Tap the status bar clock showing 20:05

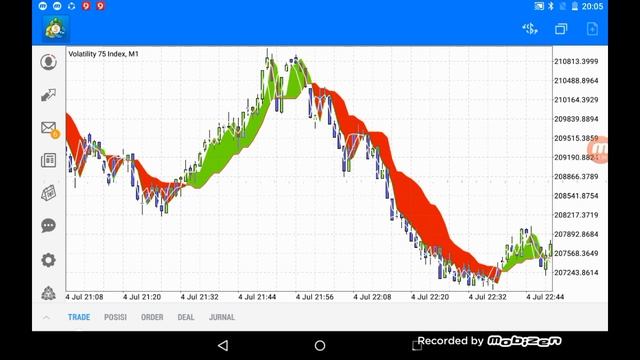[592, 6]
